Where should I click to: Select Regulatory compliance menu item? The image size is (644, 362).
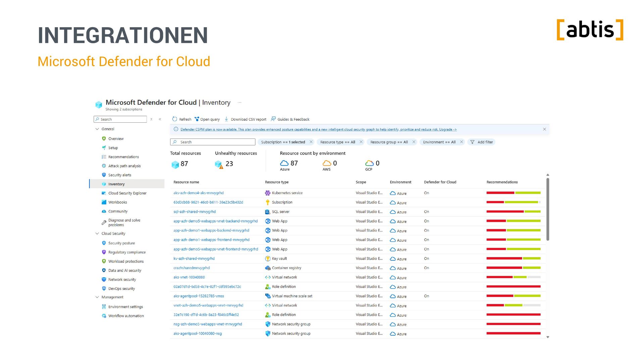126,252
